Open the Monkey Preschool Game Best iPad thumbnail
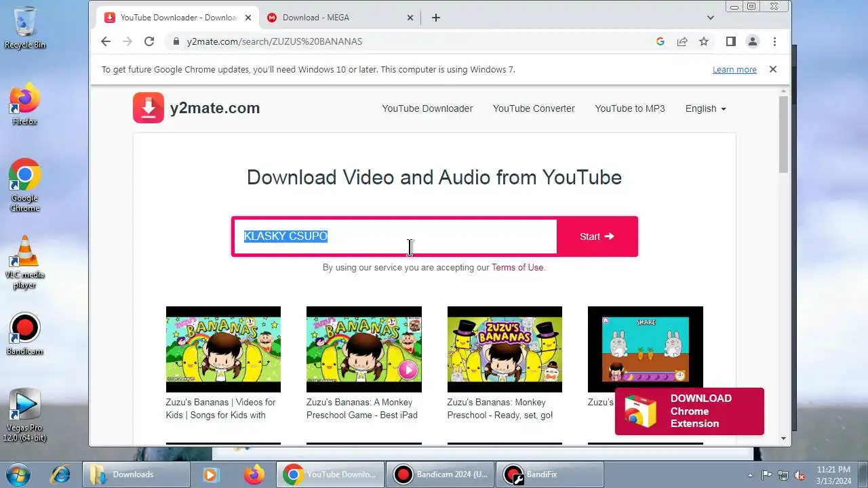 [x=364, y=349]
